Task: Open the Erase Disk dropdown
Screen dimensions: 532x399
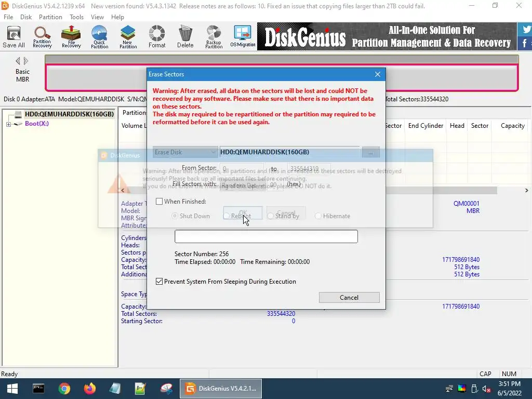Action: [x=185, y=152]
